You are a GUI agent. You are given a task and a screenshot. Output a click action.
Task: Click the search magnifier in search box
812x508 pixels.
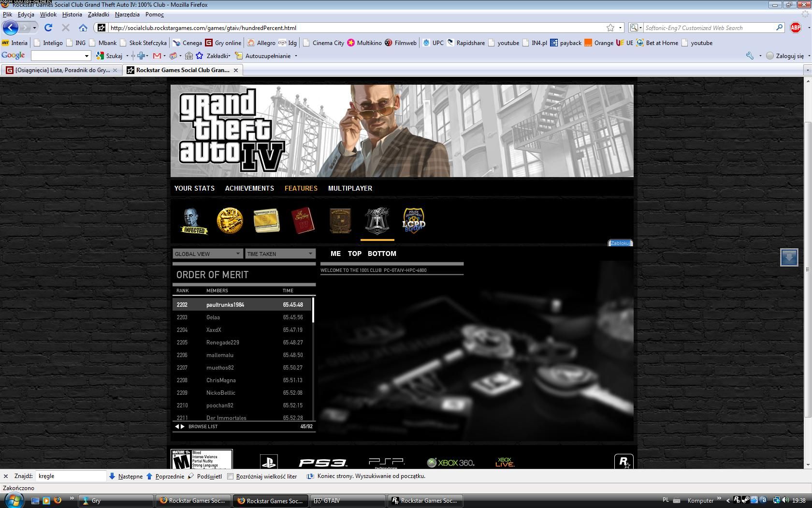pos(779,28)
